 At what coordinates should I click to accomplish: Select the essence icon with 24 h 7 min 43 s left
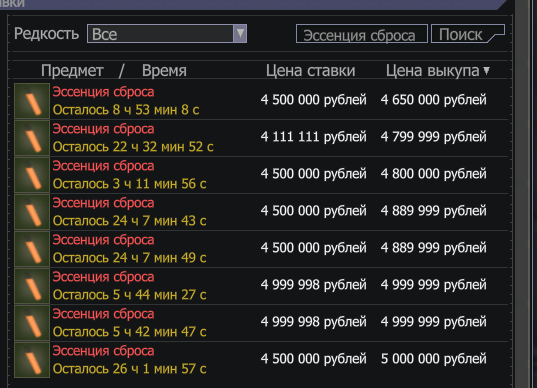point(32,212)
